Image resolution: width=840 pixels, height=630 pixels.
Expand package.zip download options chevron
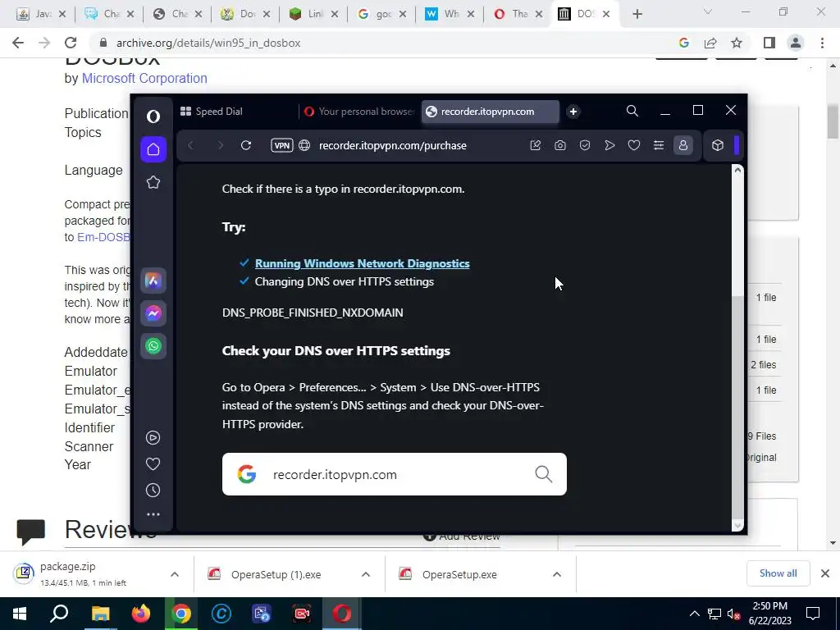(175, 574)
